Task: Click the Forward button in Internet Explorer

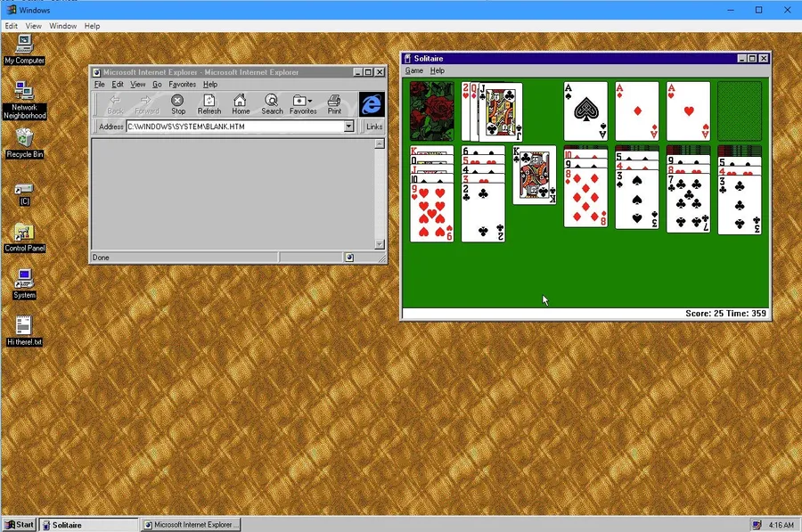Action: [147, 104]
